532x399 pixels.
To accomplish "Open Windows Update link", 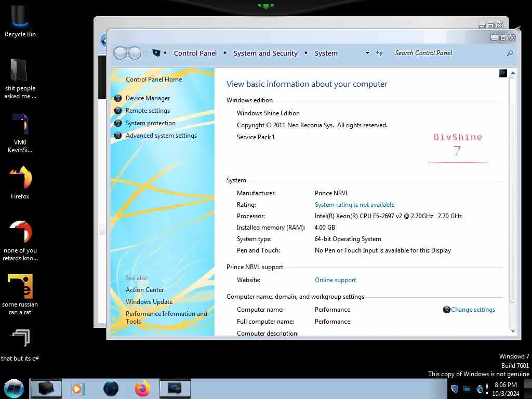I will click(149, 302).
